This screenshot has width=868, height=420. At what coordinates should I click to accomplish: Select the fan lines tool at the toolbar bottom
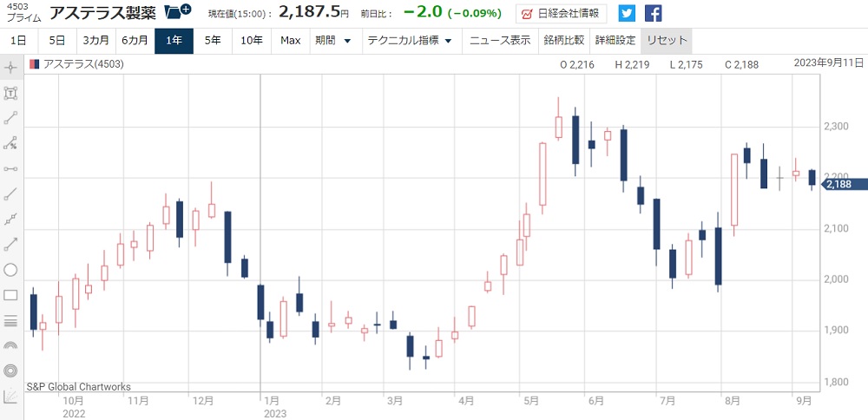click(10, 397)
